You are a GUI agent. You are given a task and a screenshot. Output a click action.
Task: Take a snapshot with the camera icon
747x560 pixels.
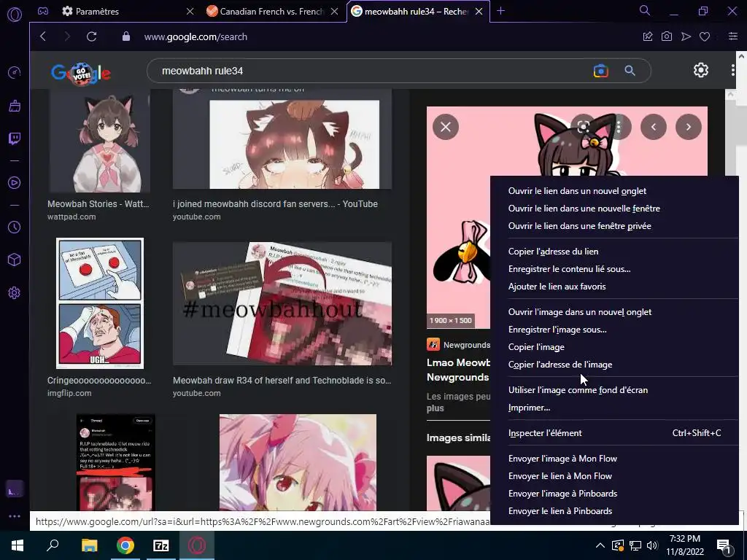coord(667,36)
